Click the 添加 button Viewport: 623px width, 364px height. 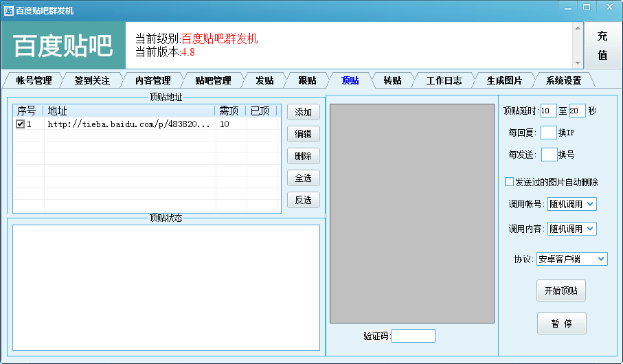pyautogui.click(x=304, y=112)
